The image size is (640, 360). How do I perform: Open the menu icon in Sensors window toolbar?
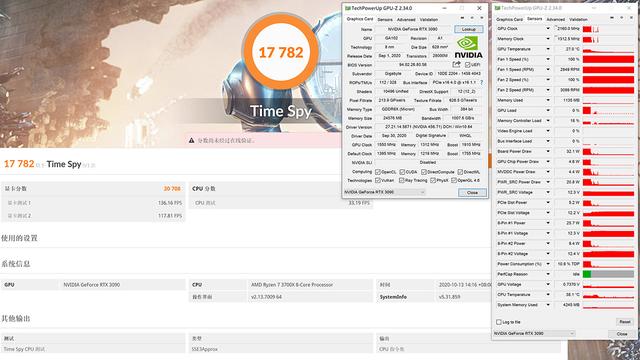point(631,18)
